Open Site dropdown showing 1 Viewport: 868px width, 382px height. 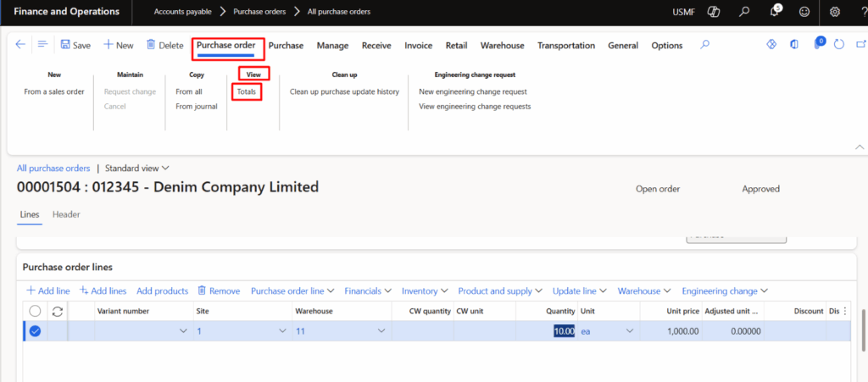click(x=282, y=331)
